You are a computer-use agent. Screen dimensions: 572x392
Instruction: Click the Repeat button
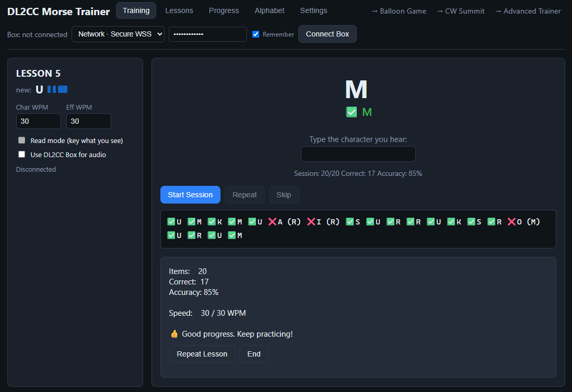pyautogui.click(x=244, y=195)
